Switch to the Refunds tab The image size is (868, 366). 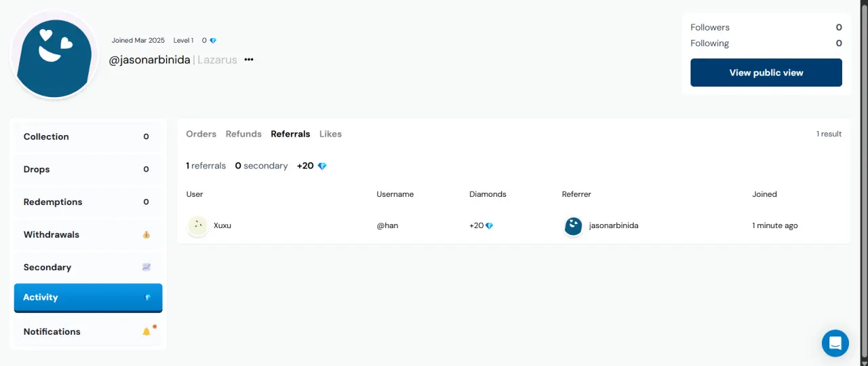[x=243, y=134]
